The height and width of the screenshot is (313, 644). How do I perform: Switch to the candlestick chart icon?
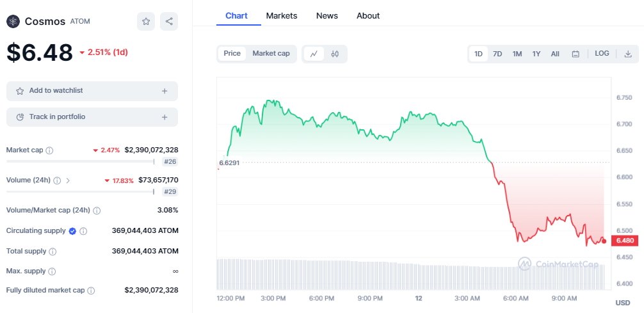click(335, 54)
